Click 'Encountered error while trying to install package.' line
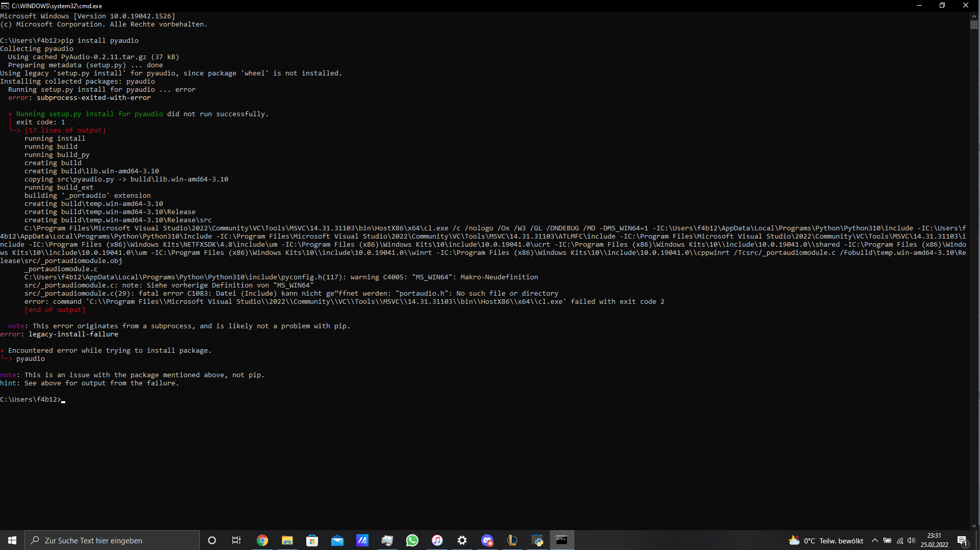 [106, 350]
